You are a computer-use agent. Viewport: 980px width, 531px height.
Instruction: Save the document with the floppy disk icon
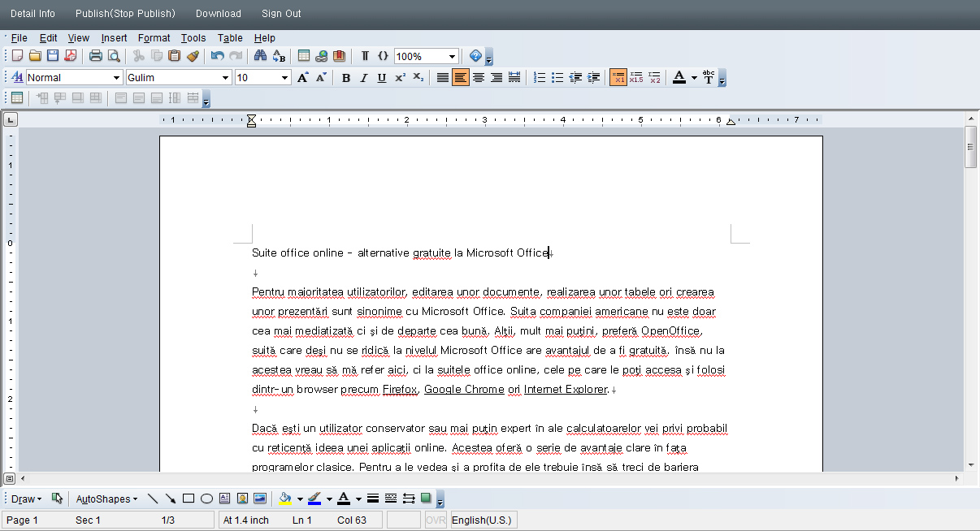coord(53,56)
